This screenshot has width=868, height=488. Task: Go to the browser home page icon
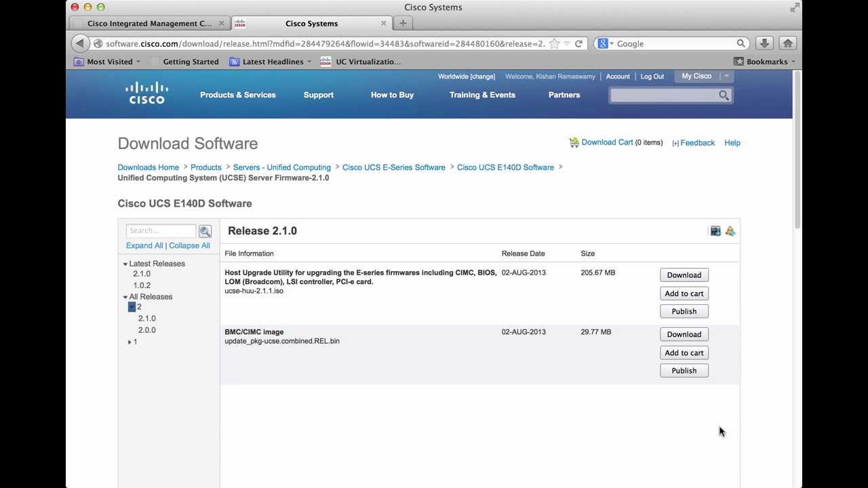787,43
